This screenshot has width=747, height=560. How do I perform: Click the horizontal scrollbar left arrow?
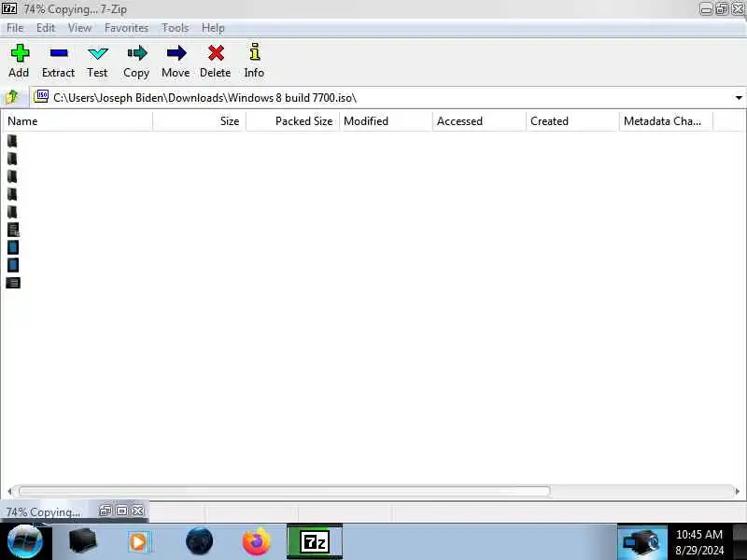pyautogui.click(x=9, y=492)
